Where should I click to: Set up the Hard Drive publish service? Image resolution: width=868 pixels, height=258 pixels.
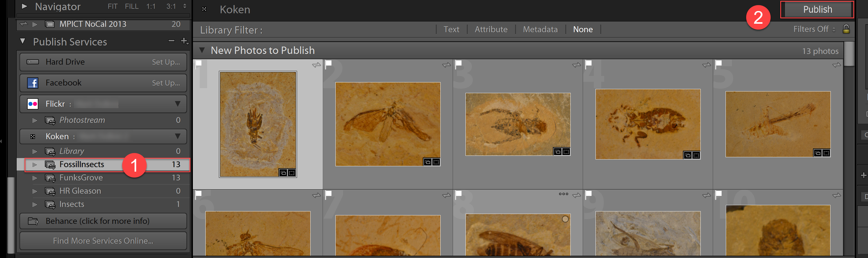(x=166, y=62)
